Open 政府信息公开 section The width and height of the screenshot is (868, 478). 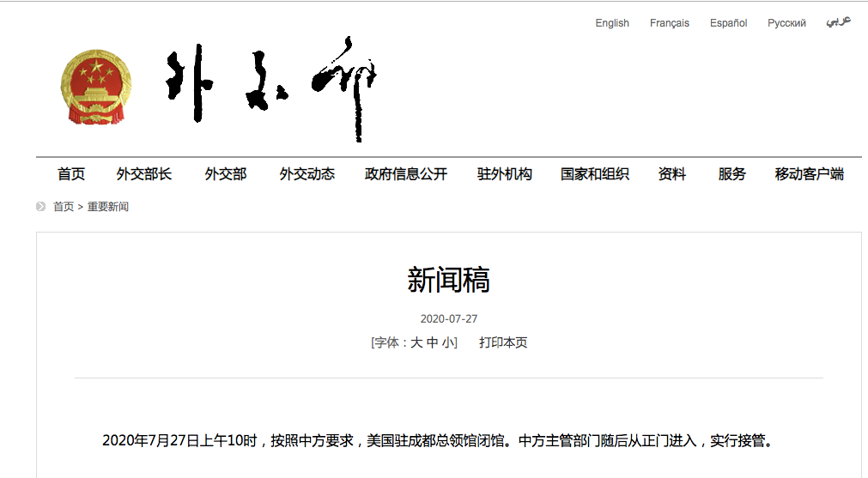406,174
